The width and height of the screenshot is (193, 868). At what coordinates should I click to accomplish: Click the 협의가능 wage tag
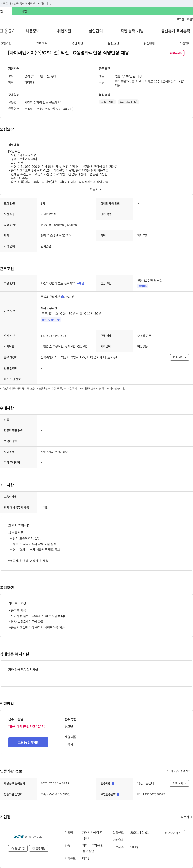point(143,286)
